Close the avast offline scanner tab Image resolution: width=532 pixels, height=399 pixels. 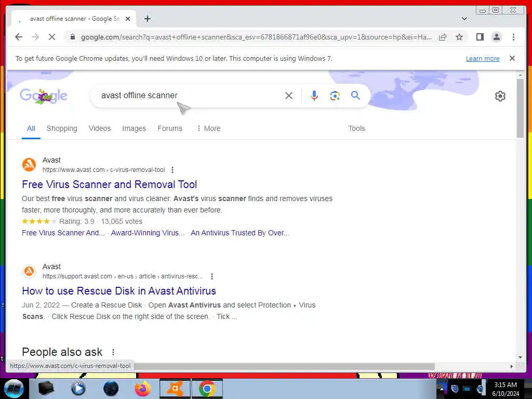pyautogui.click(x=128, y=19)
